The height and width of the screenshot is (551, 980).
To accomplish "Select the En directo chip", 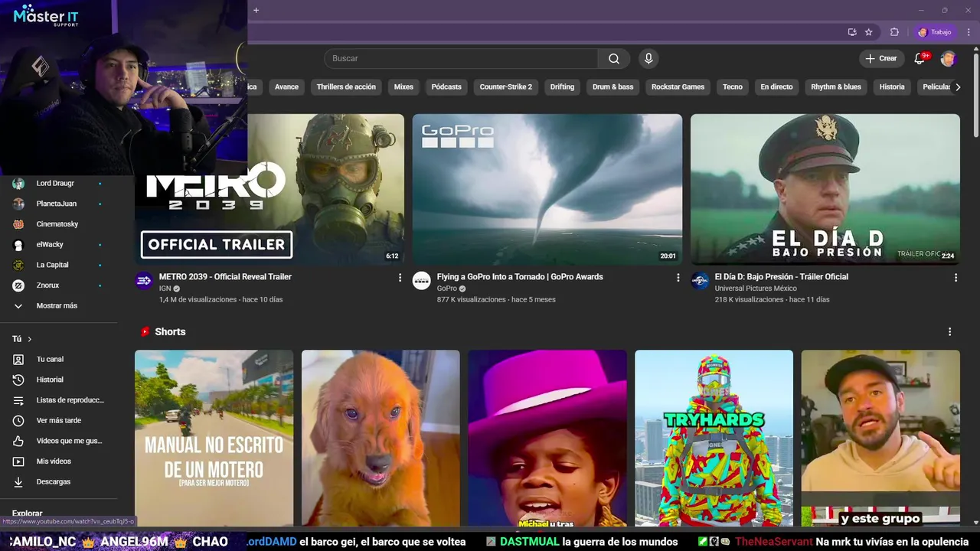I will click(776, 87).
